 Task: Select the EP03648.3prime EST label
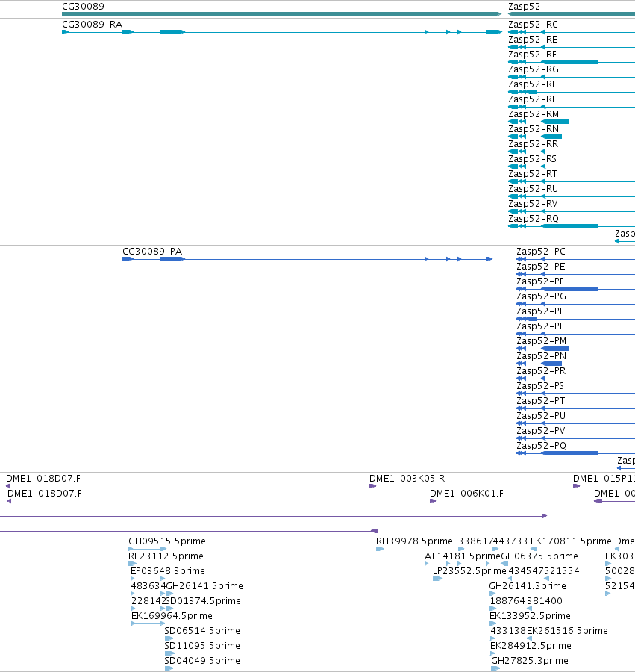167,572
